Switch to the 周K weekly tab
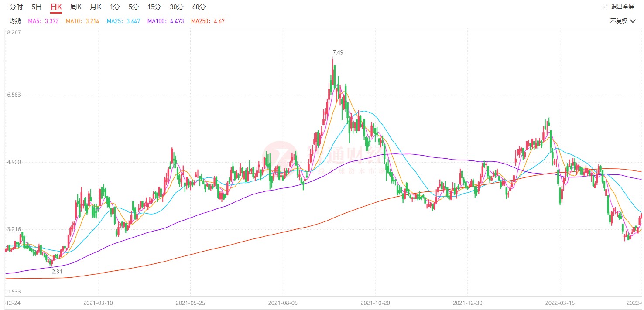Screen dimensions: 644x310 (76, 7)
